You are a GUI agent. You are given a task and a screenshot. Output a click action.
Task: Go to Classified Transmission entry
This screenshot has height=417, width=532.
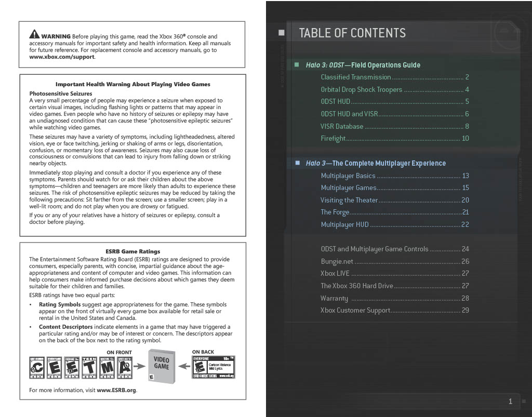click(x=395, y=77)
